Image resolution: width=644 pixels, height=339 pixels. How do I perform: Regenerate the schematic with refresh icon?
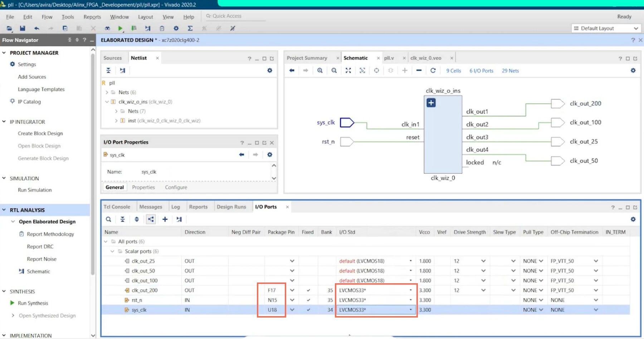pos(433,70)
